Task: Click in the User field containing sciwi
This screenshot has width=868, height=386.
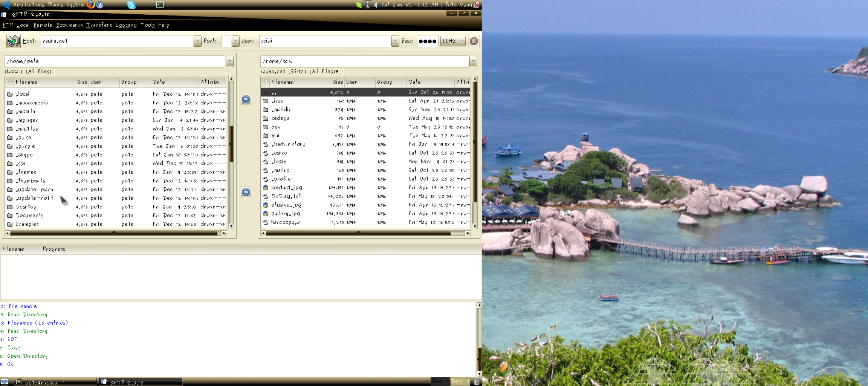Action: pyautogui.click(x=325, y=41)
